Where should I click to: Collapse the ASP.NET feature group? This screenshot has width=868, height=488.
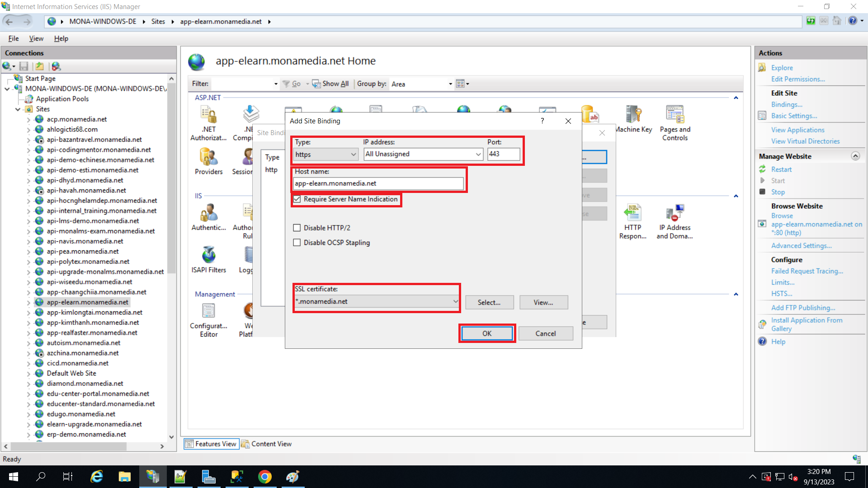[x=736, y=98]
